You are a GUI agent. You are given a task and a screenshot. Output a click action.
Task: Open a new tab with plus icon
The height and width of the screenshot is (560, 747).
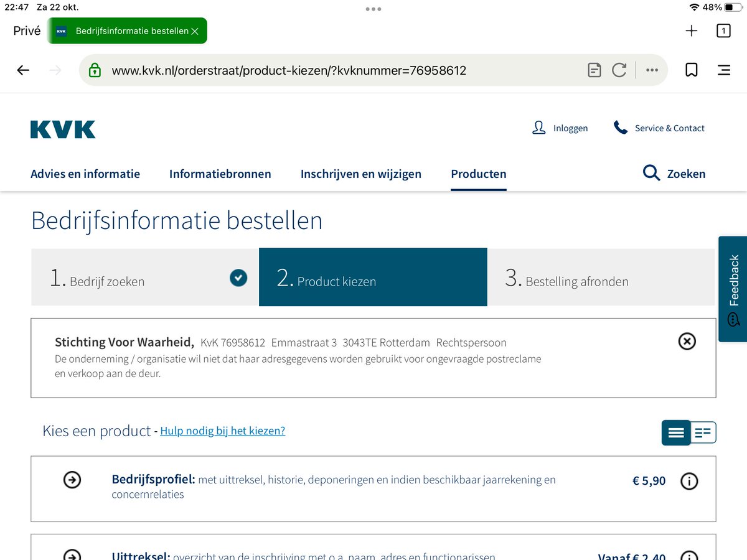pyautogui.click(x=692, y=30)
